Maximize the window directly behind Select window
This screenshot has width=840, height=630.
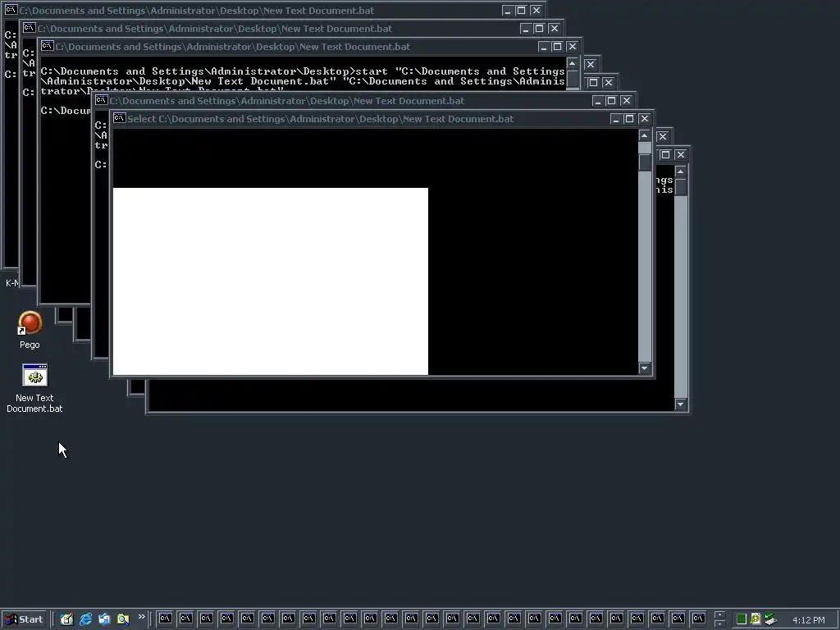(612, 101)
